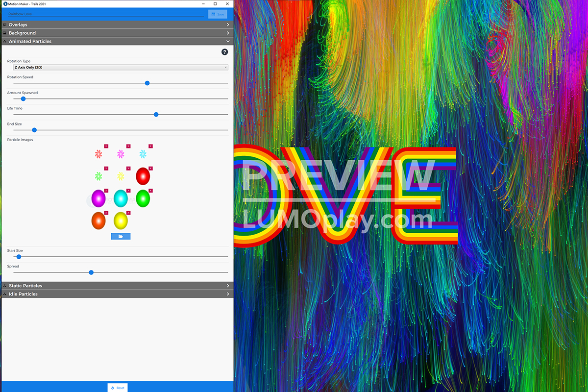Expand the Static Particles section chevron

tap(228, 286)
